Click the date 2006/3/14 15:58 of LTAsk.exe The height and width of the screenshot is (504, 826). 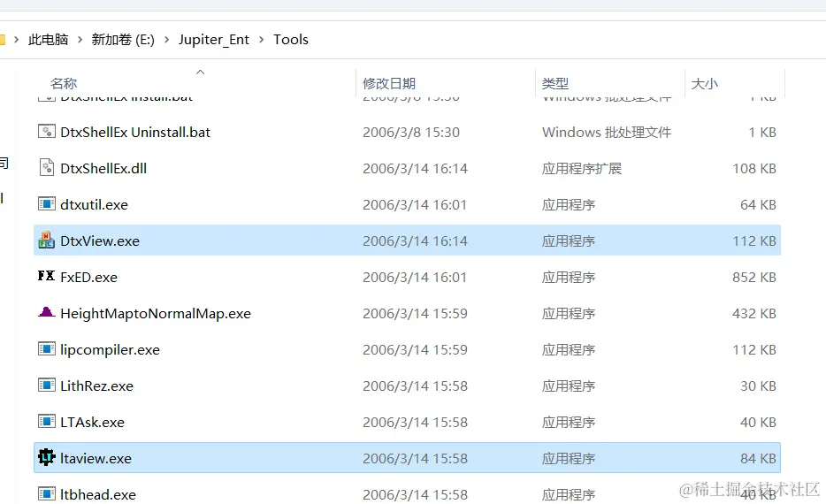pos(415,423)
